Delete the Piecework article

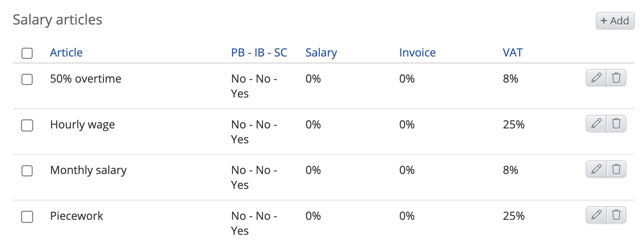pos(616,215)
